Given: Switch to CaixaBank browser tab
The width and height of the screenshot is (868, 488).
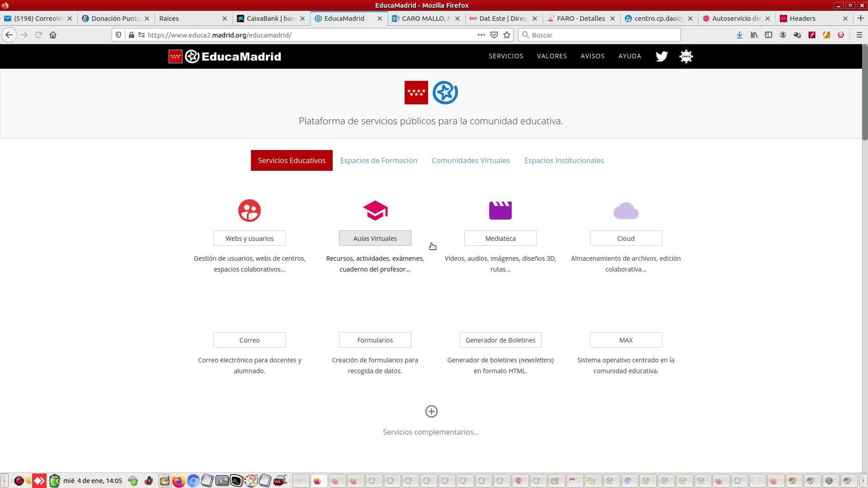Looking at the screenshot, I should (270, 19).
